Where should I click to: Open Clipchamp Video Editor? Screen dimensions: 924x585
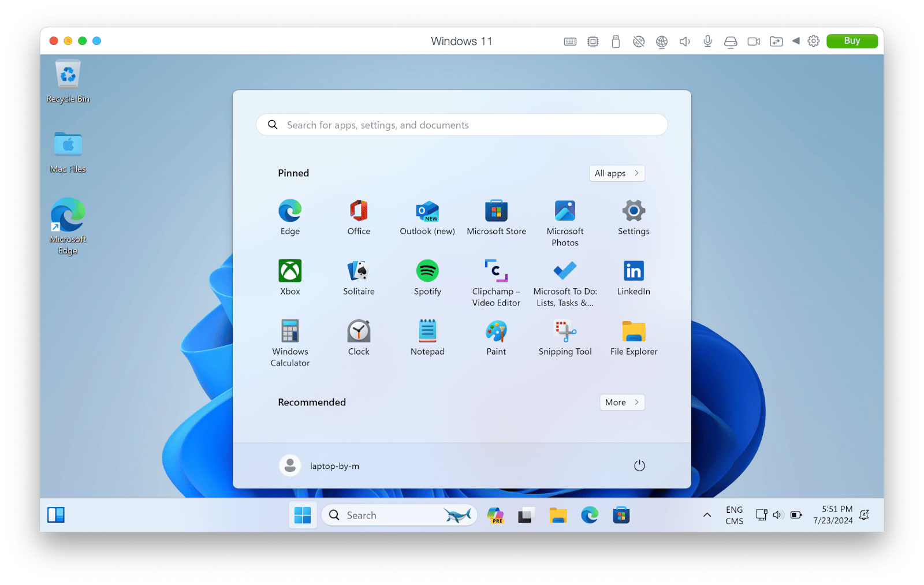coord(496,283)
